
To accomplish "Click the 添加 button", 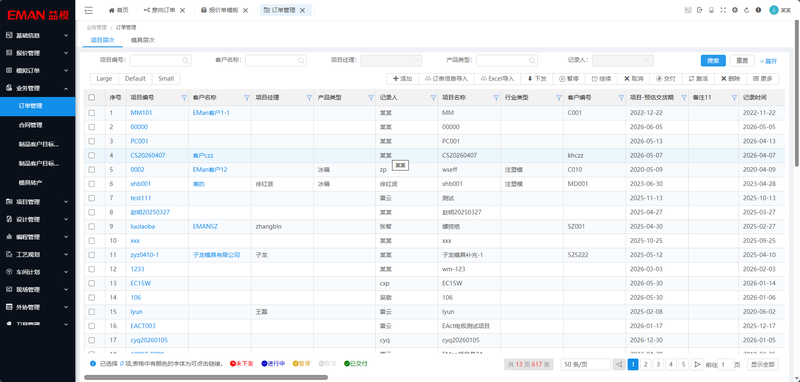I will [x=403, y=79].
